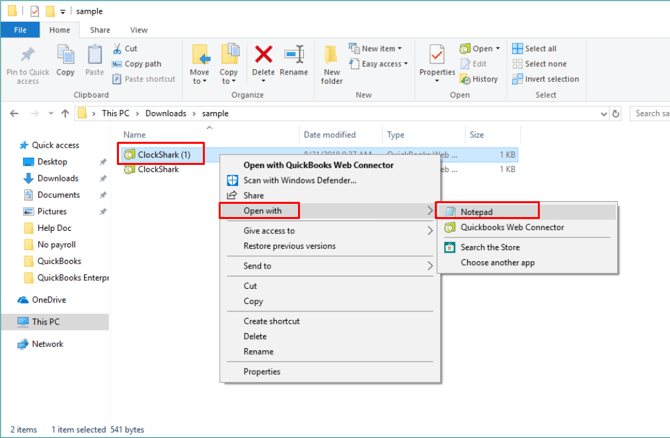Click the Copy icon in Clipboard group
The height and width of the screenshot is (438, 670).
[x=66, y=56]
